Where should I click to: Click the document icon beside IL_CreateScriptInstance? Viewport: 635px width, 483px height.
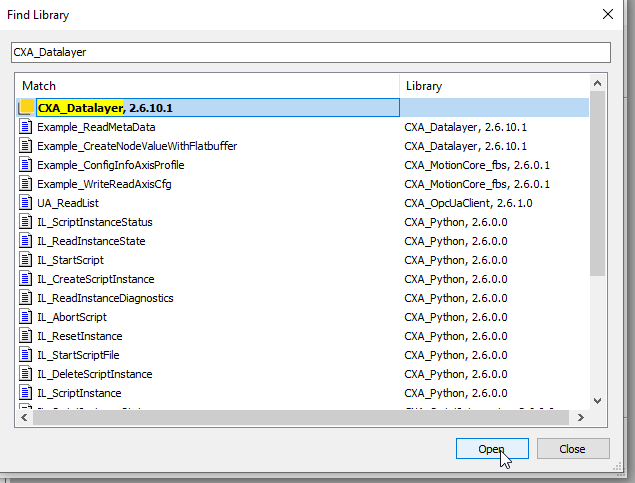click(26, 279)
